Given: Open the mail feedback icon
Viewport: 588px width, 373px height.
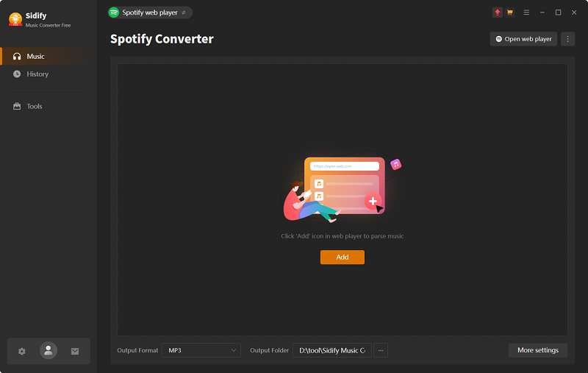Looking at the screenshot, I should (x=75, y=351).
